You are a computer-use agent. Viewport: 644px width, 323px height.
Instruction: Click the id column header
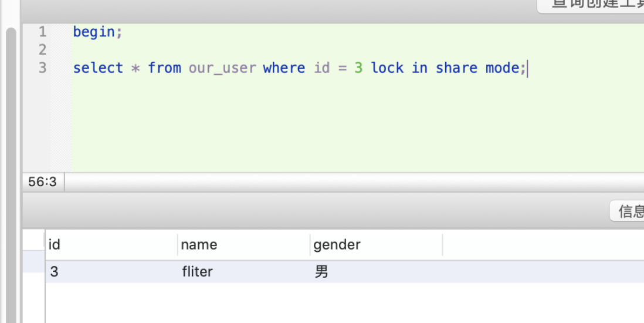(55, 244)
